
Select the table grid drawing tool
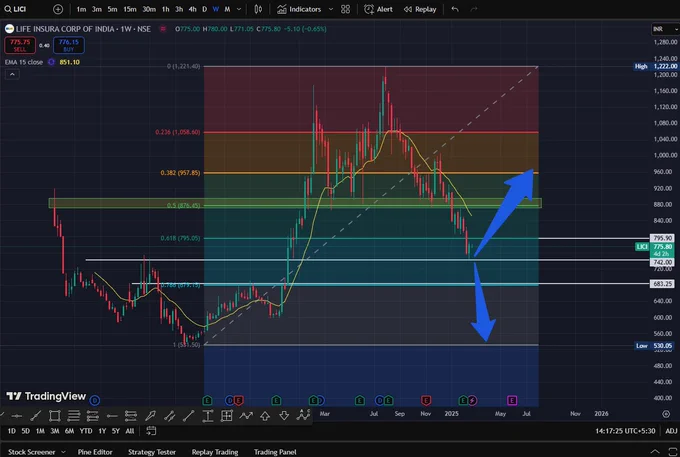(227, 416)
